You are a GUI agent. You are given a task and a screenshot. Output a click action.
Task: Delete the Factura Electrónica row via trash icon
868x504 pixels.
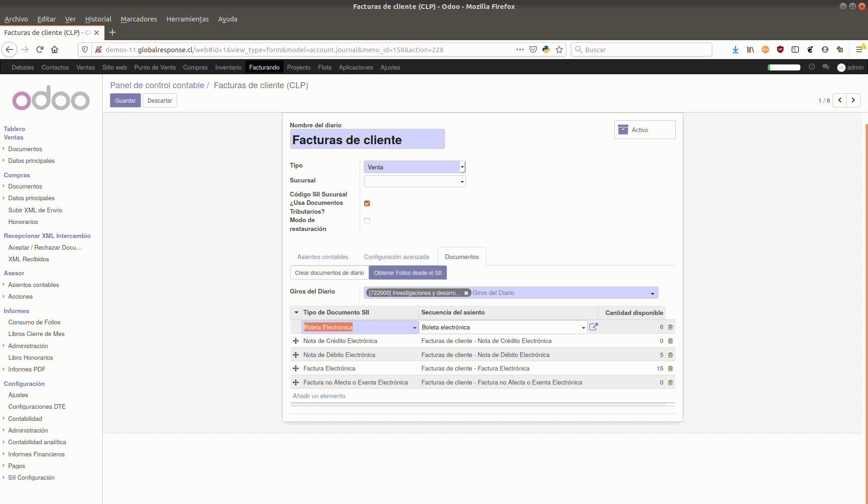[670, 368]
